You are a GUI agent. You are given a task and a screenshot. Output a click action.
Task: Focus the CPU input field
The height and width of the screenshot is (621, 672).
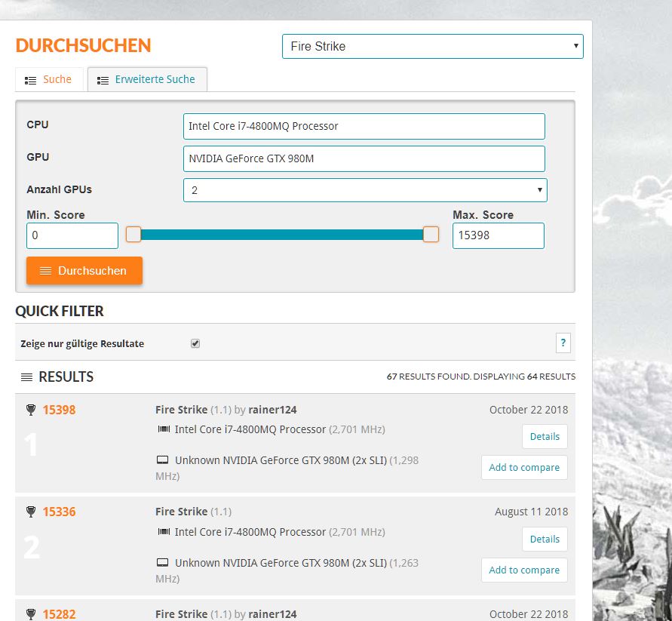tap(364, 126)
